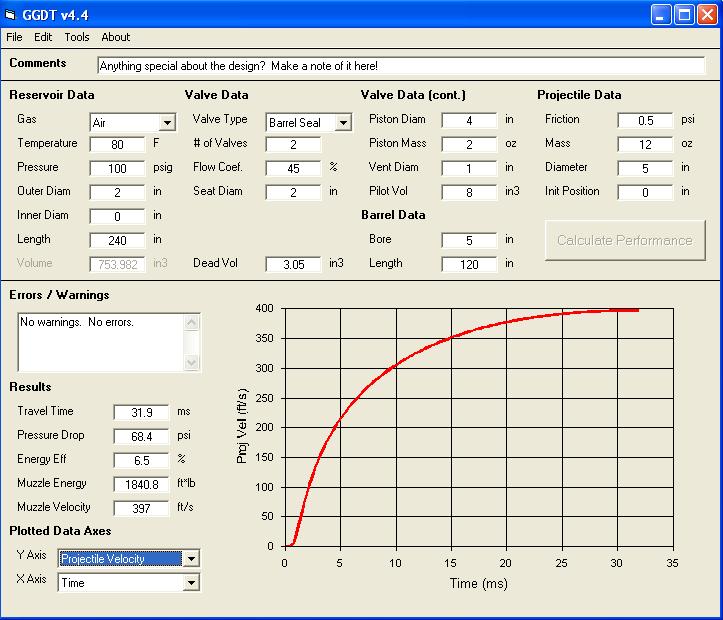
Task: Open the Y Axis plotted data dropdown
Action: 191,559
